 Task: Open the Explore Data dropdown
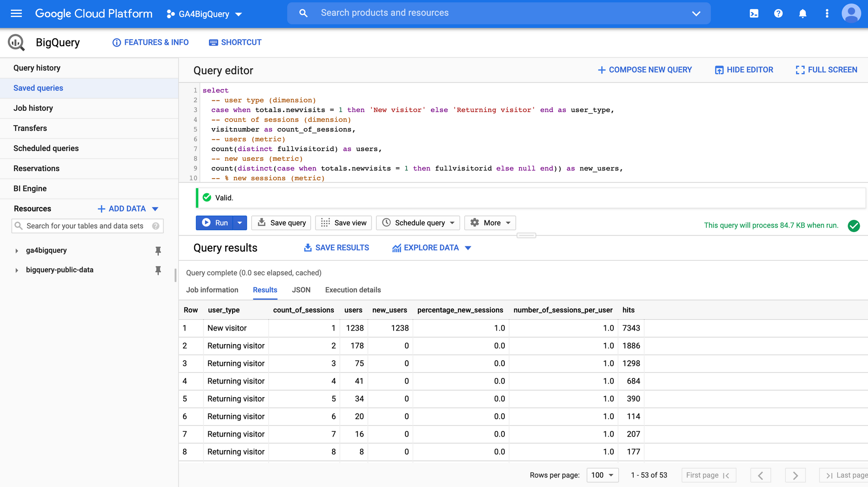pyautogui.click(x=432, y=248)
